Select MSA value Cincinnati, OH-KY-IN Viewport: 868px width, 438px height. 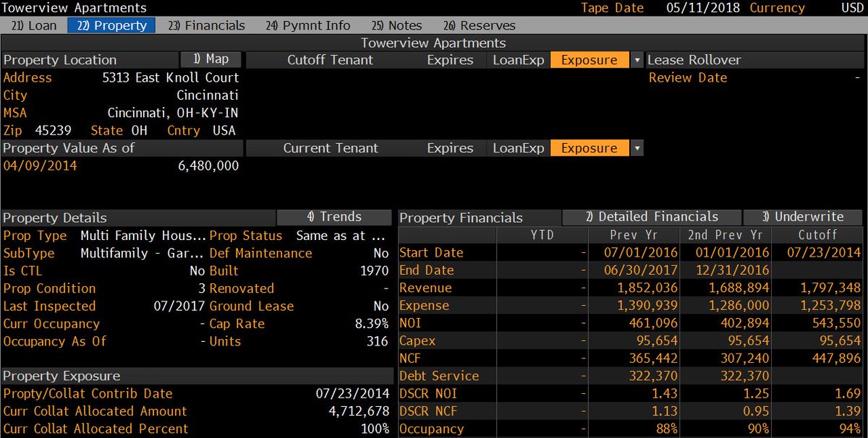coord(173,113)
